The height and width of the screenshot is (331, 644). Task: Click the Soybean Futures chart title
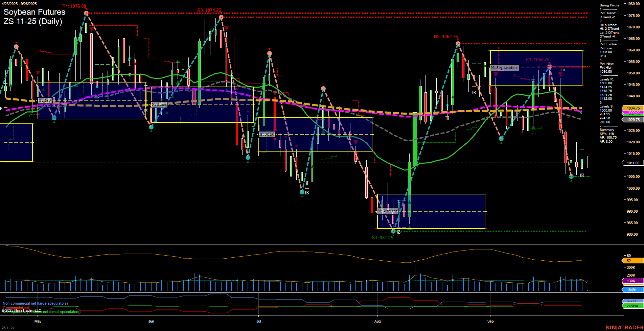click(x=34, y=12)
